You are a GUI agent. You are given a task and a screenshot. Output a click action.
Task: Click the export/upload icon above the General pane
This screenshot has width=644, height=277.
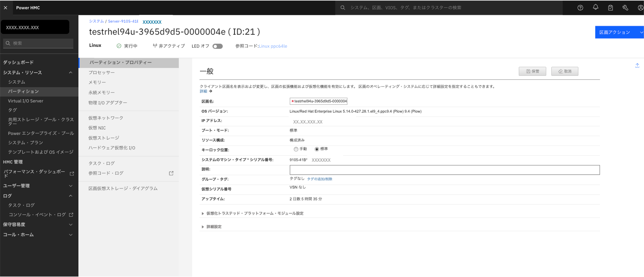coord(637,65)
